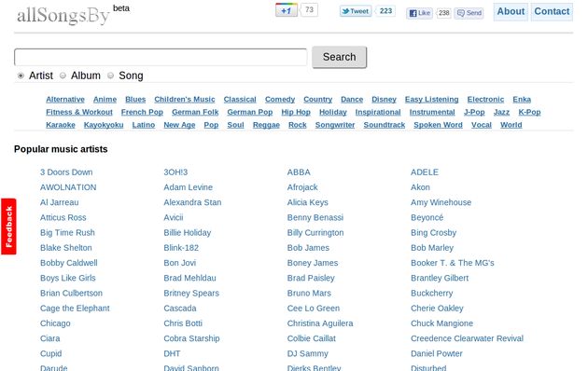Open the Contact page
588x371 pixels.
click(552, 11)
